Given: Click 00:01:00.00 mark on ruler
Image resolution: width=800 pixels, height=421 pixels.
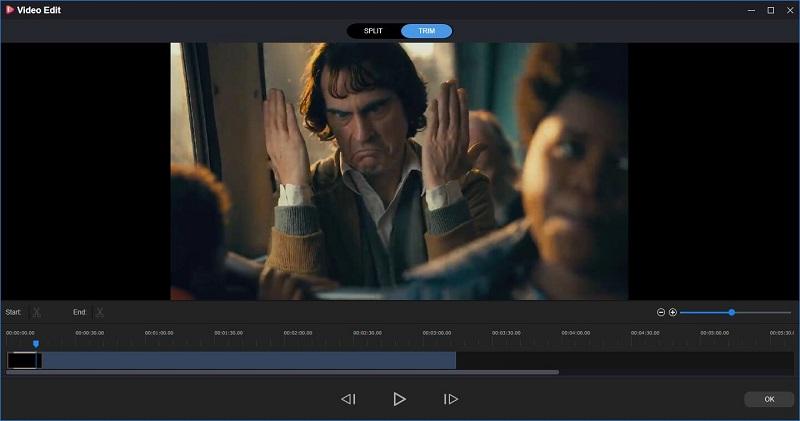Looking at the screenshot, I should [159, 333].
